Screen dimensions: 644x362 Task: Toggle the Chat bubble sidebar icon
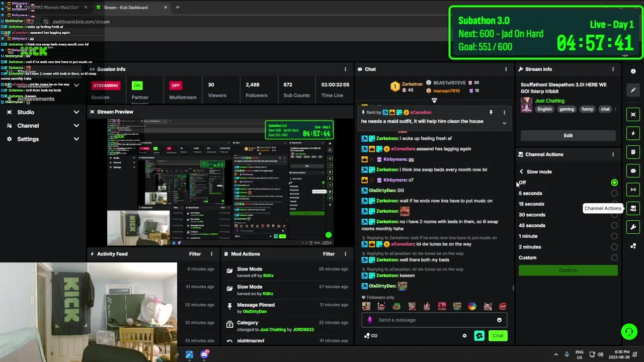[633, 171]
